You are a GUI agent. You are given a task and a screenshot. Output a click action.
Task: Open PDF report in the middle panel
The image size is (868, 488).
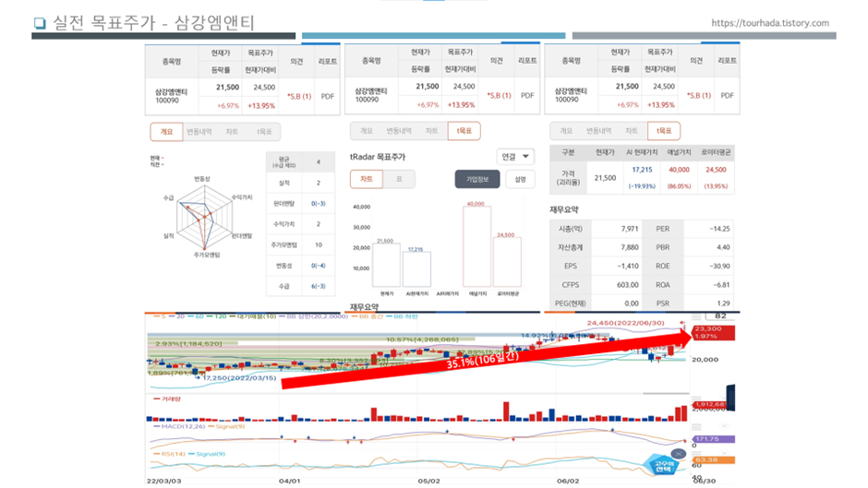(x=527, y=96)
